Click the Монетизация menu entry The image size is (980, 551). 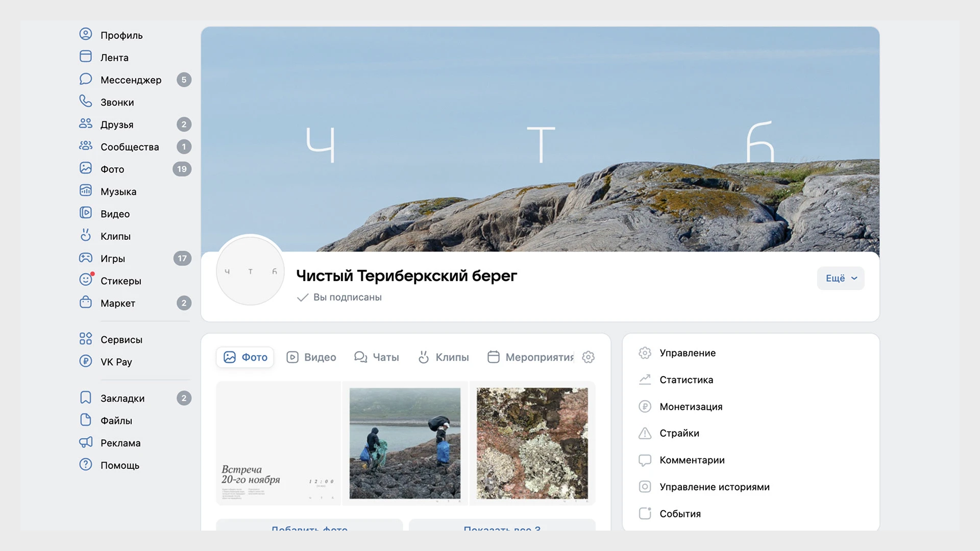pos(691,407)
